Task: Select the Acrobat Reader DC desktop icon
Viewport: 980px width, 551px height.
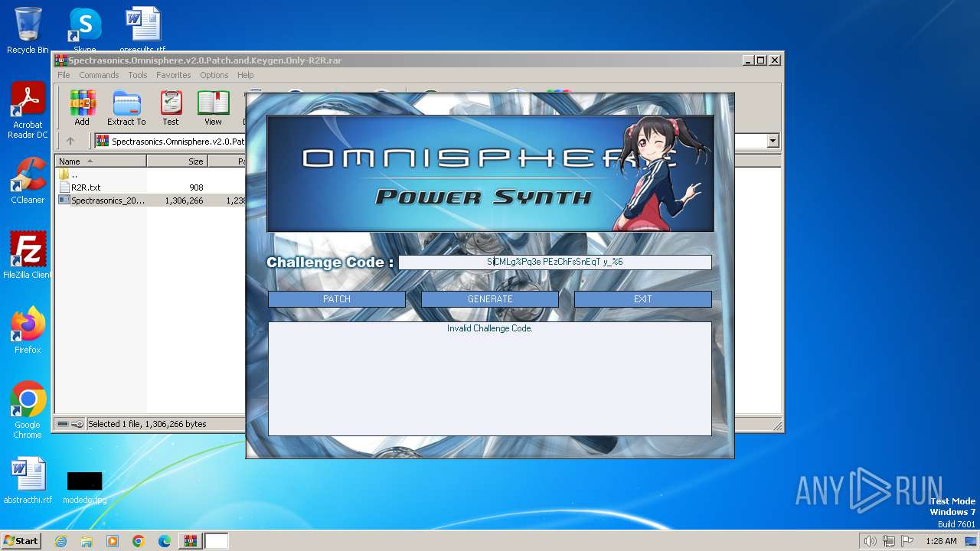Action: point(28,111)
